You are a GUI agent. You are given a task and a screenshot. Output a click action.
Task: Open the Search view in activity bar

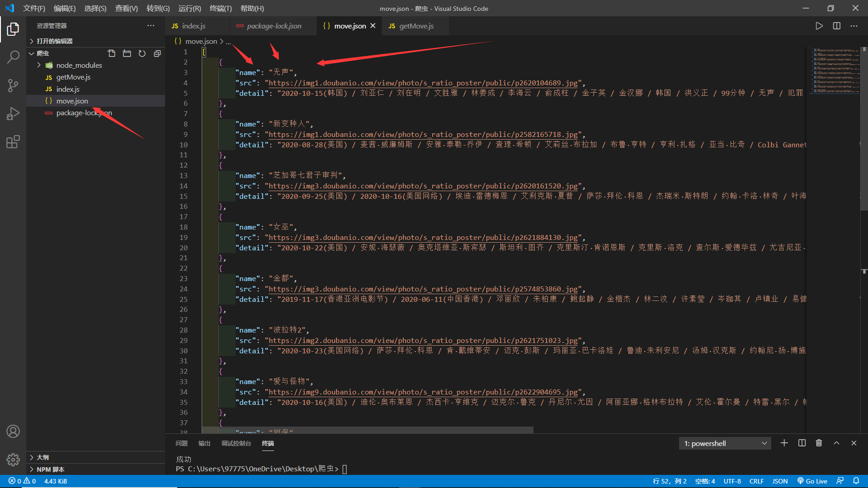point(13,57)
